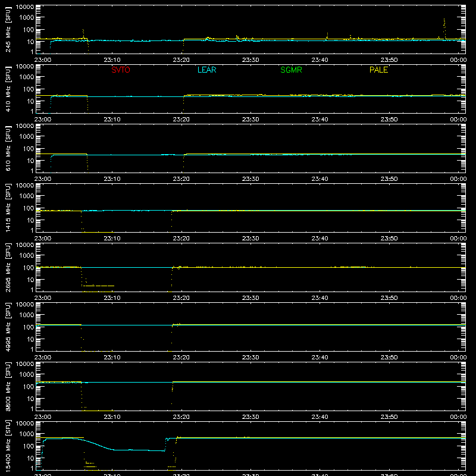This screenshot has width=476, height=476.
Task: Click 23:10 tick label under 610 MHz plot
Action: [112, 179]
